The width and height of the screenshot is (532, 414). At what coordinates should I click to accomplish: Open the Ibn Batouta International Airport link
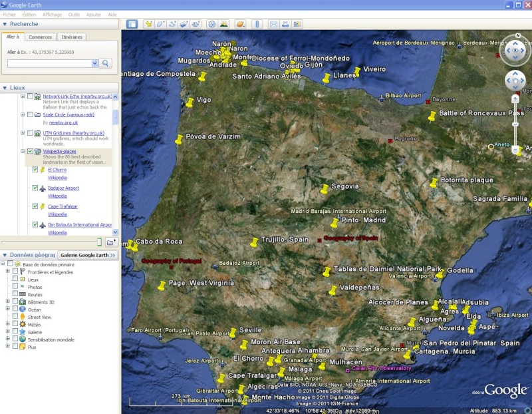tap(80, 224)
